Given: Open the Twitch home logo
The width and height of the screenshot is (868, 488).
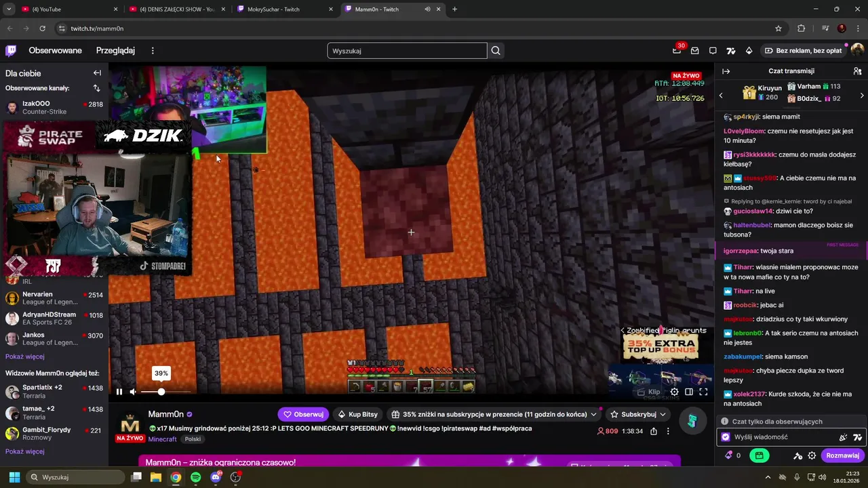Looking at the screenshot, I should (11, 51).
